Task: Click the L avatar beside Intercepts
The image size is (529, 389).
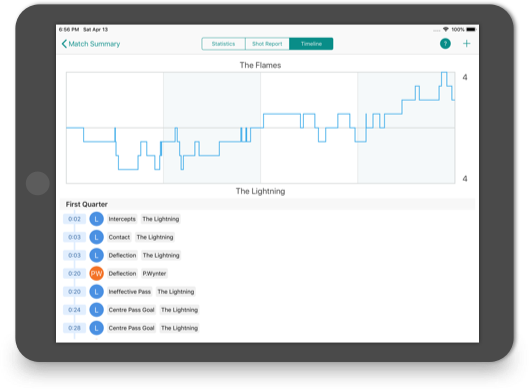Action: (96, 219)
